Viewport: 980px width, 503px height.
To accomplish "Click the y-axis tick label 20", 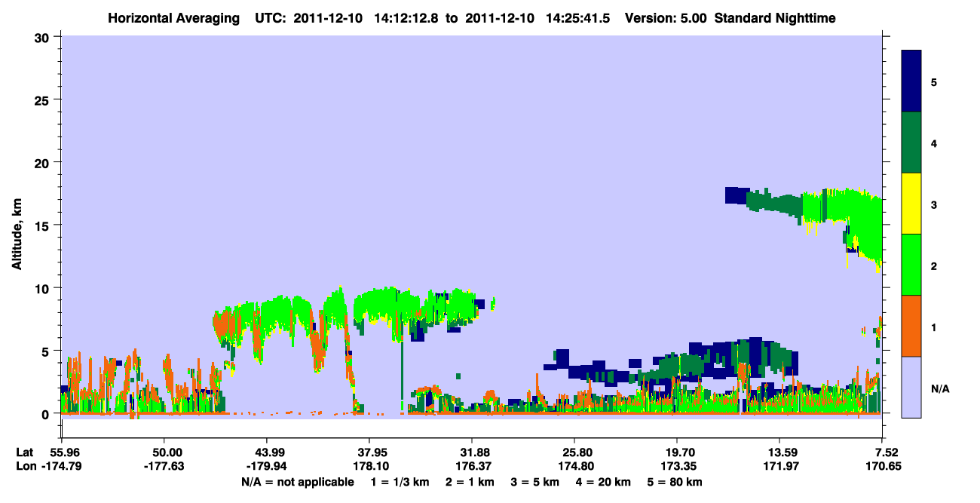I will click(x=44, y=162).
